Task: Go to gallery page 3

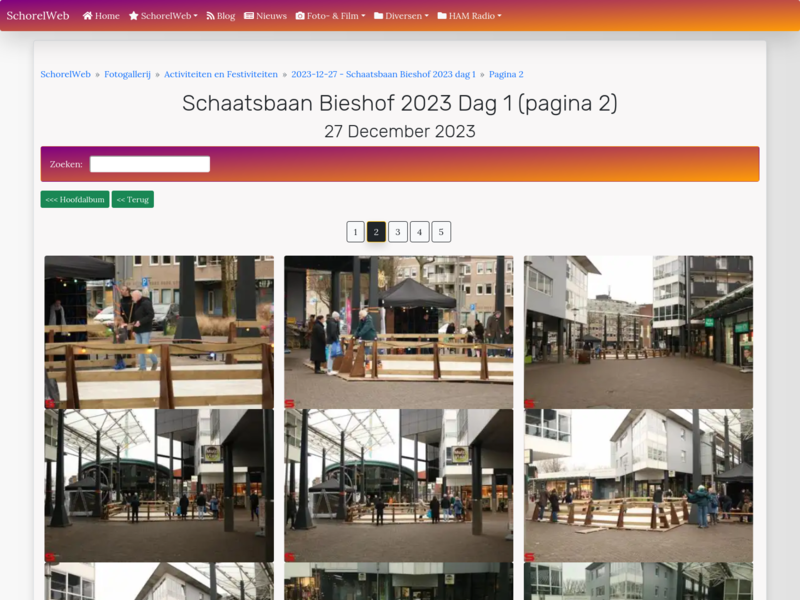Action: pos(398,232)
